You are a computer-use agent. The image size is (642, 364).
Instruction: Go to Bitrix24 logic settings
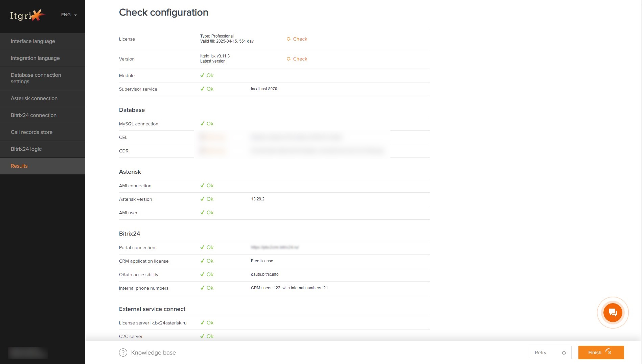point(43,149)
